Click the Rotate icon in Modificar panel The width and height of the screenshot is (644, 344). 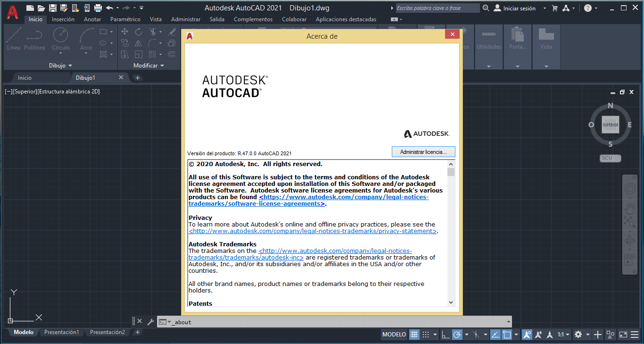click(139, 32)
